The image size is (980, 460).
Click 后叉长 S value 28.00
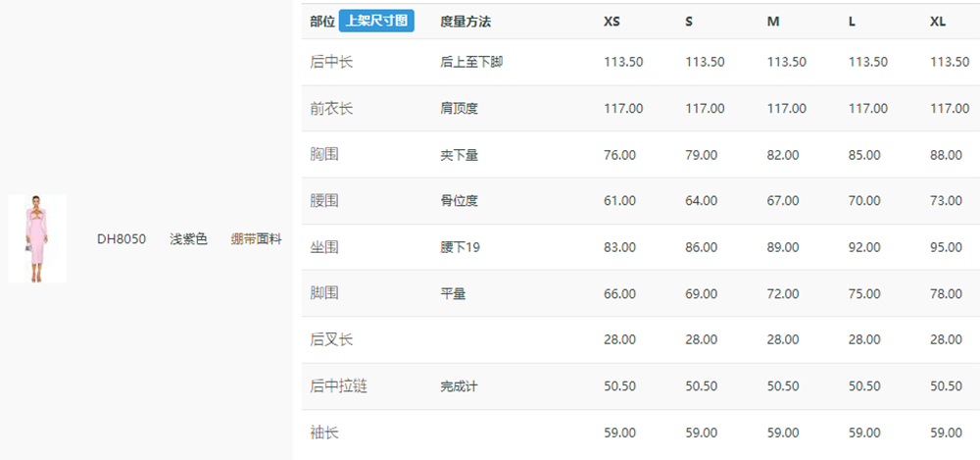coord(702,339)
